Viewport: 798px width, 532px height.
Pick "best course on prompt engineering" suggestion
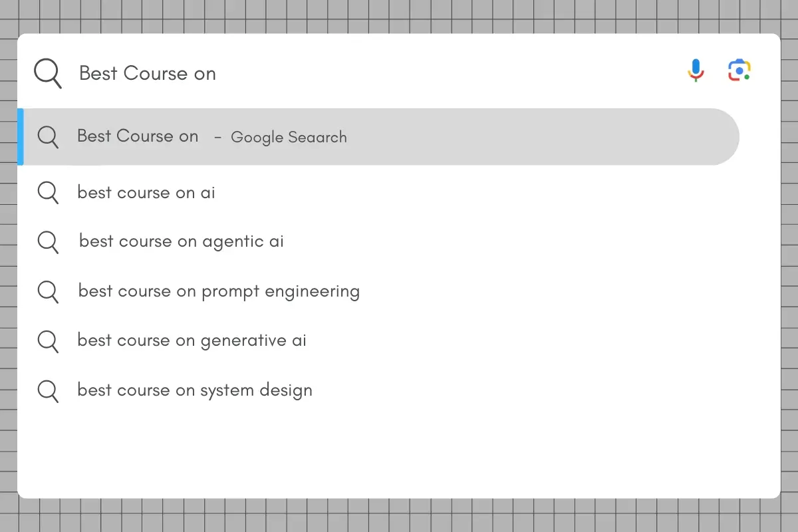tap(219, 291)
